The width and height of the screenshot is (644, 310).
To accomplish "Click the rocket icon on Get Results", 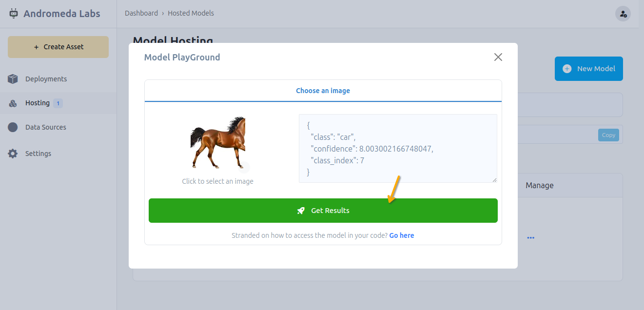I will pos(301,211).
